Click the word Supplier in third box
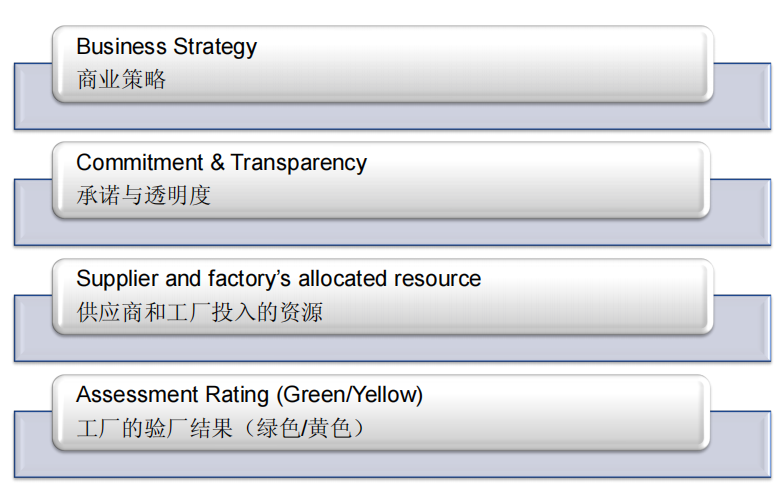The height and width of the screenshot is (487, 779). coord(113,279)
